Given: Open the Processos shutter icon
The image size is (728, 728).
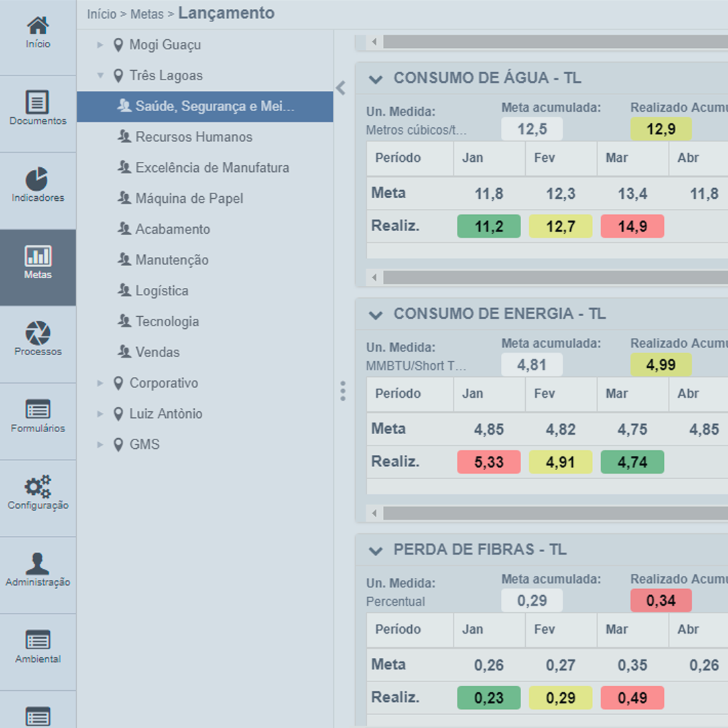Looking at the screenshot, I should (38, 333).
